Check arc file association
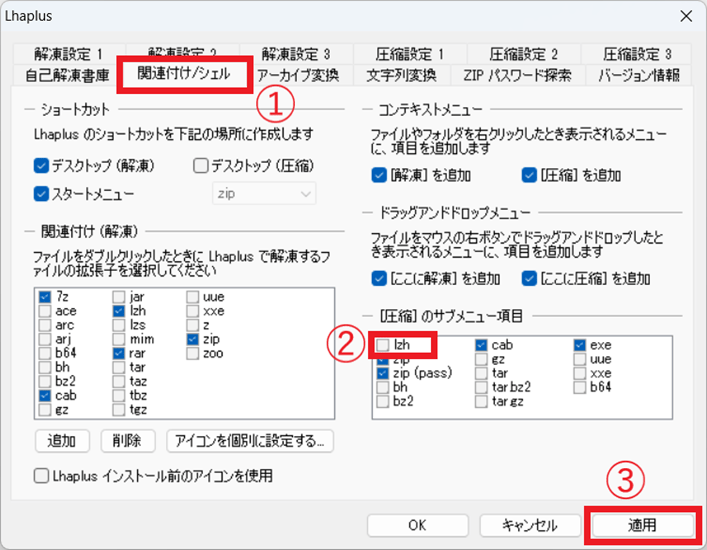This screenshot has width=707, height=550. pos(45,325)
